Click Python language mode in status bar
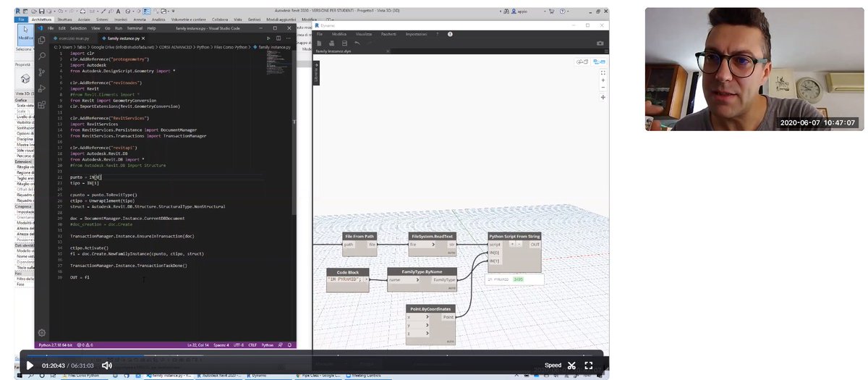This screenshot has height=380, width=868. click(267, 345)
